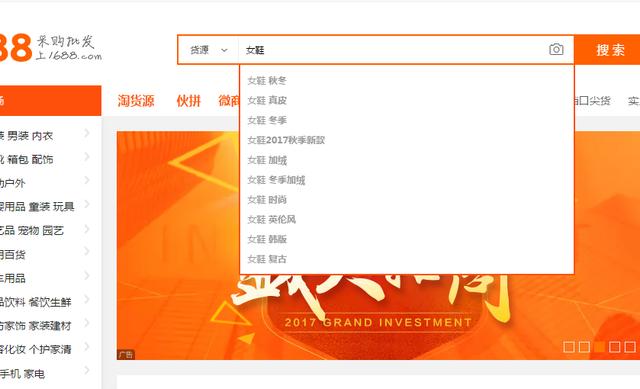Expand chevron beside 童装 玩具 category
This screenshot has width=640, height=389.
coord(87,204)
